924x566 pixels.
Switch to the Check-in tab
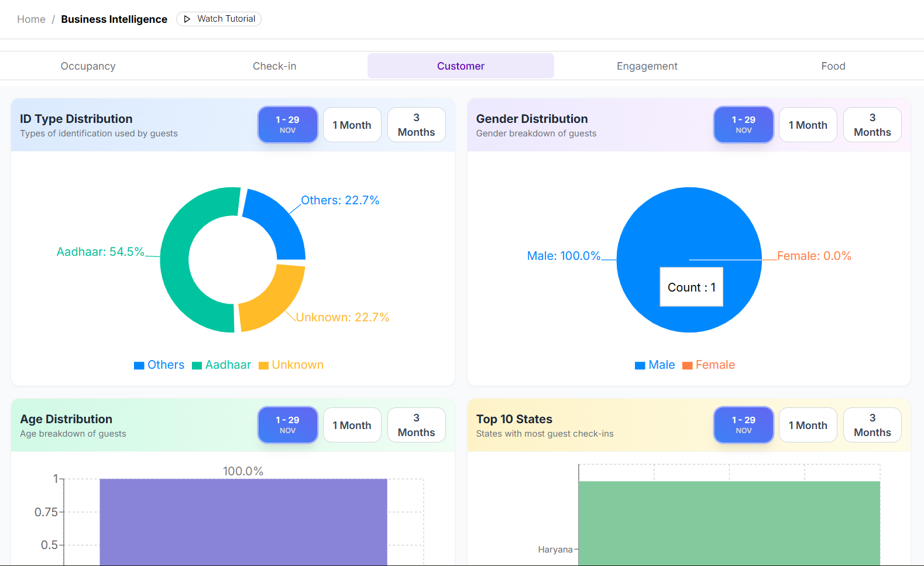pos(274,66)
